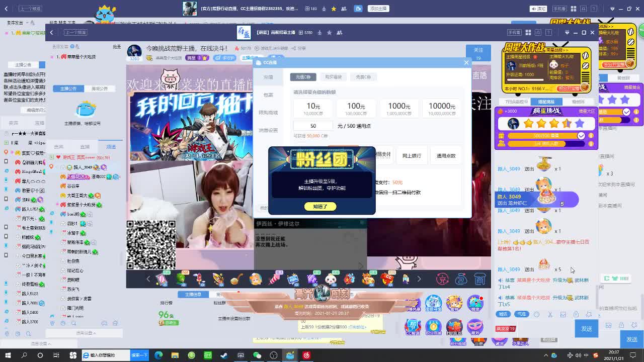Viewport: 644px width, 362px height.
Task: Select the frying pan gift
Action: click(236, 279)
